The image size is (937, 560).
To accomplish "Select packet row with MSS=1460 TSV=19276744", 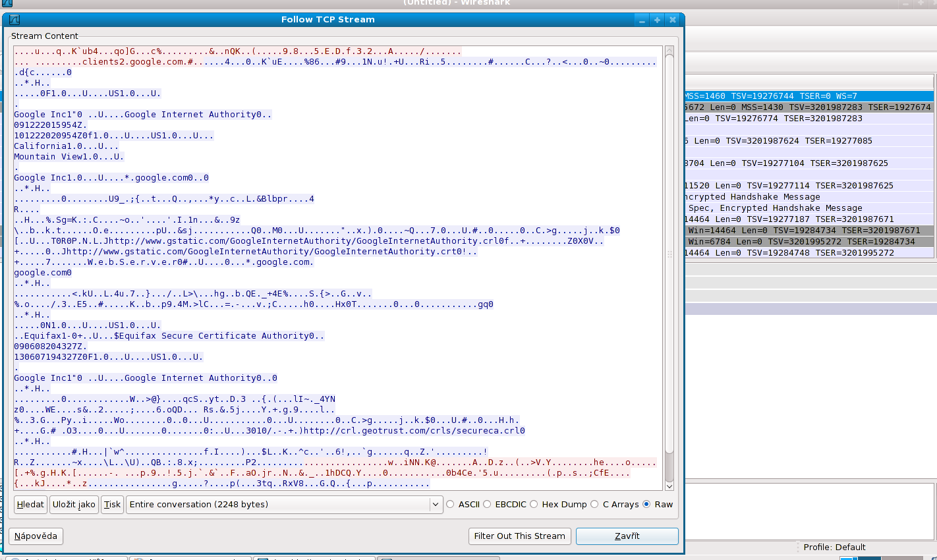I will 809,96.
